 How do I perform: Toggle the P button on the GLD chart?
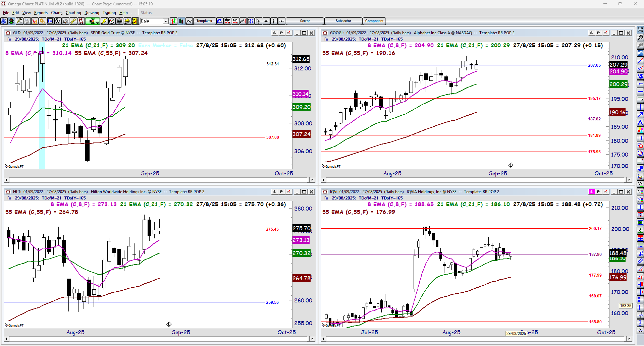click(281, 33)
